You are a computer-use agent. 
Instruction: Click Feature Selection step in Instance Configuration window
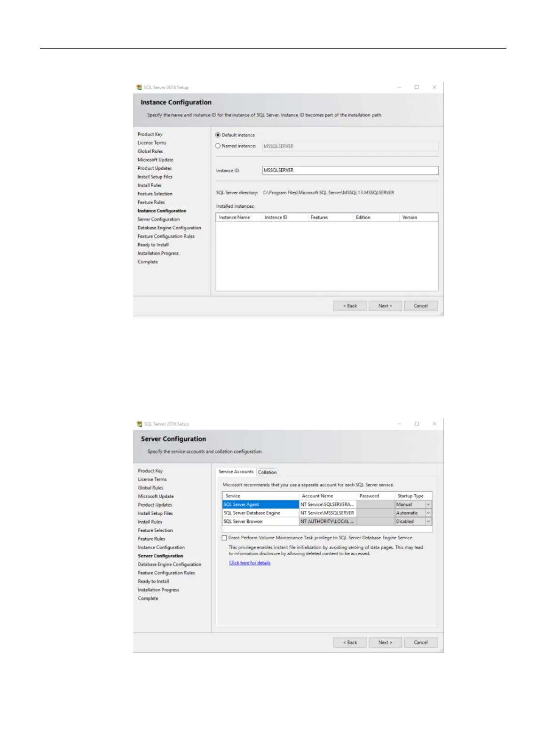(x=155, y=194)
